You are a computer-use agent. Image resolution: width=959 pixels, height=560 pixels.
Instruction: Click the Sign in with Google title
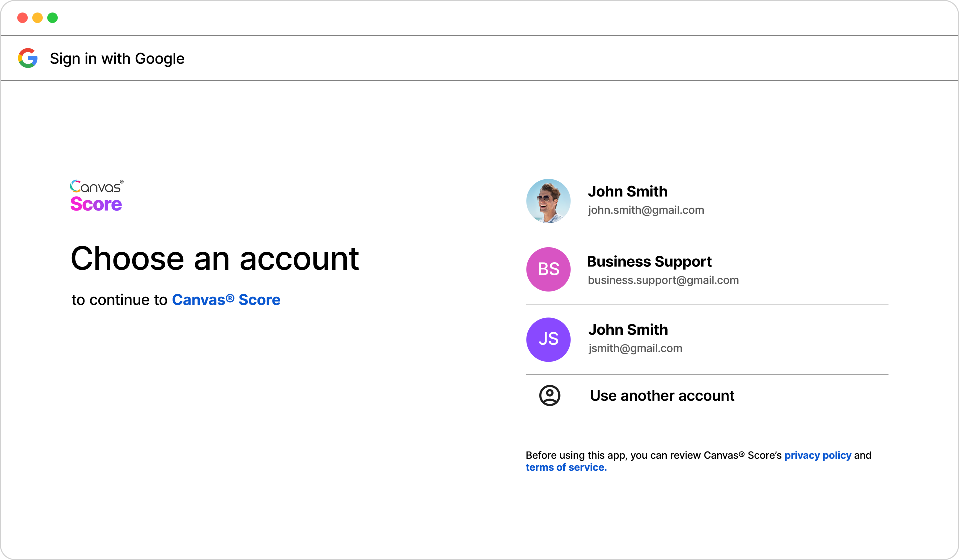117,58
